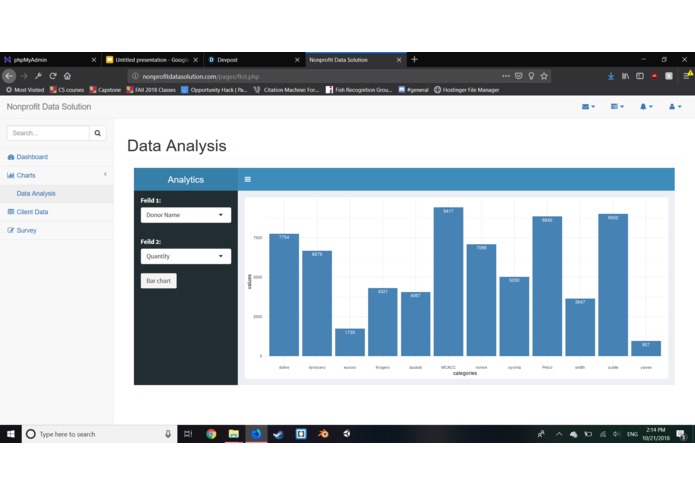Screen dimensions: 695x494
Task: Open File Explorer from the taskbar
Action: click(x=234, y=434)
